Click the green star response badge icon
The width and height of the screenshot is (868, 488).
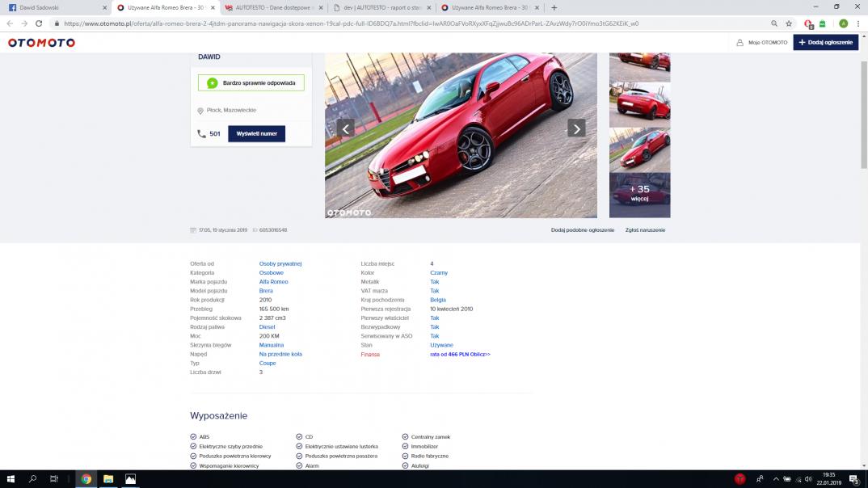[x=212, y=83]
